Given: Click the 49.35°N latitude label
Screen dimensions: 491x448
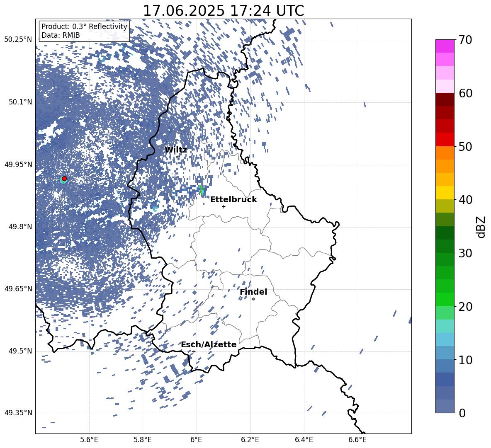Looking at the screenshot, I should [x=18, y=413].
